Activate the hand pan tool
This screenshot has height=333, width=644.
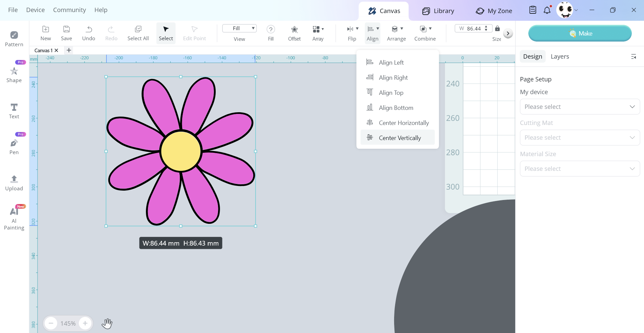[x=107, y=323]
